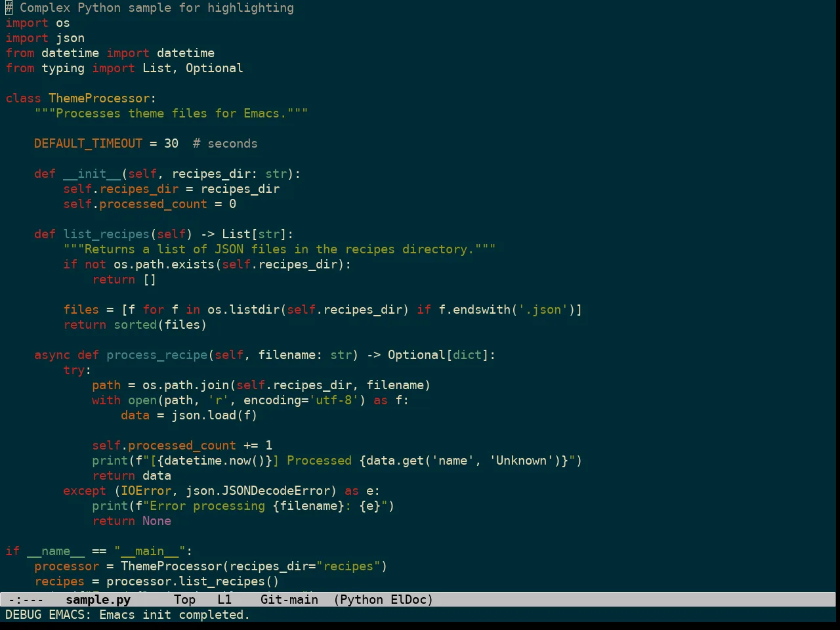Click the 'return None' statement

(x=131, y=521)
